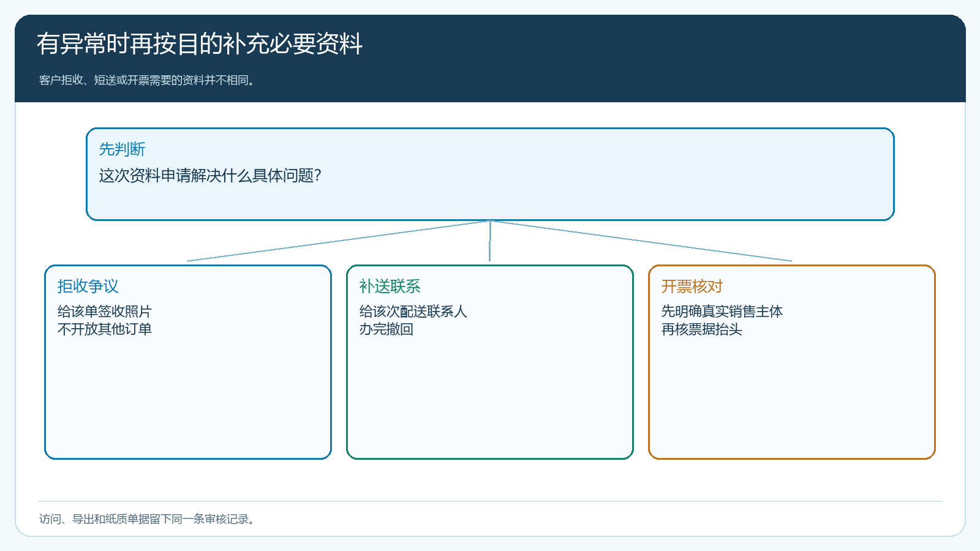
Task: Select the question 这次资料申请解决什么具体问题?
Action: 210,176
